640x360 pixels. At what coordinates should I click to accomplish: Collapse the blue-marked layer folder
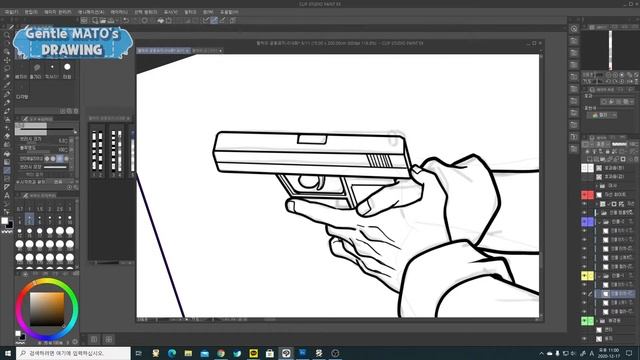pos(600,222)
